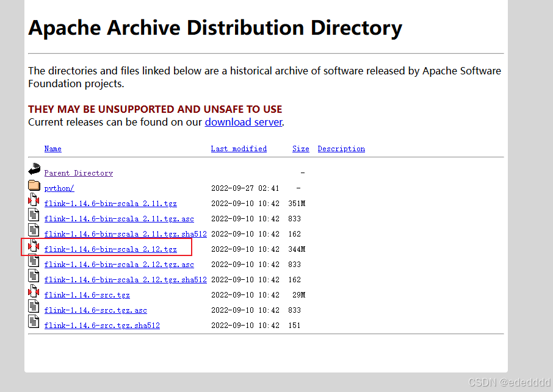553x392 pixels.
Task: Go to Parent Directory link
Action: pos(79,173)
